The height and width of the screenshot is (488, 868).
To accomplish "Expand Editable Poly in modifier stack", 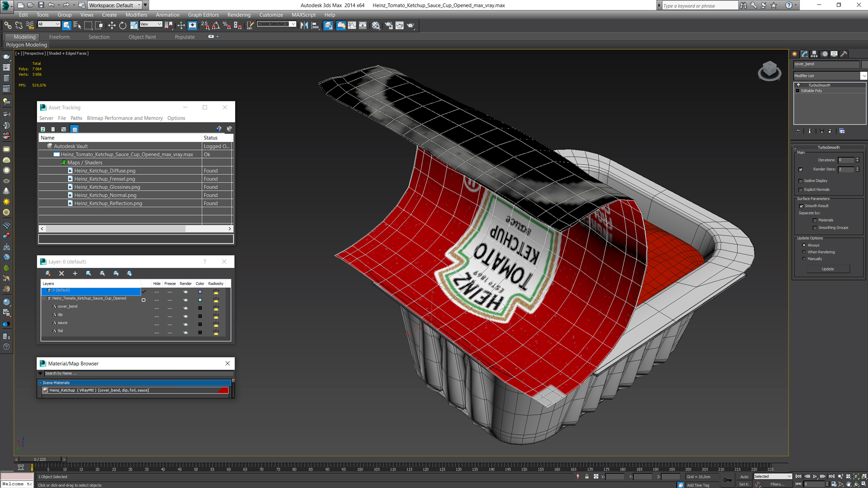I will tap(798, 91).
